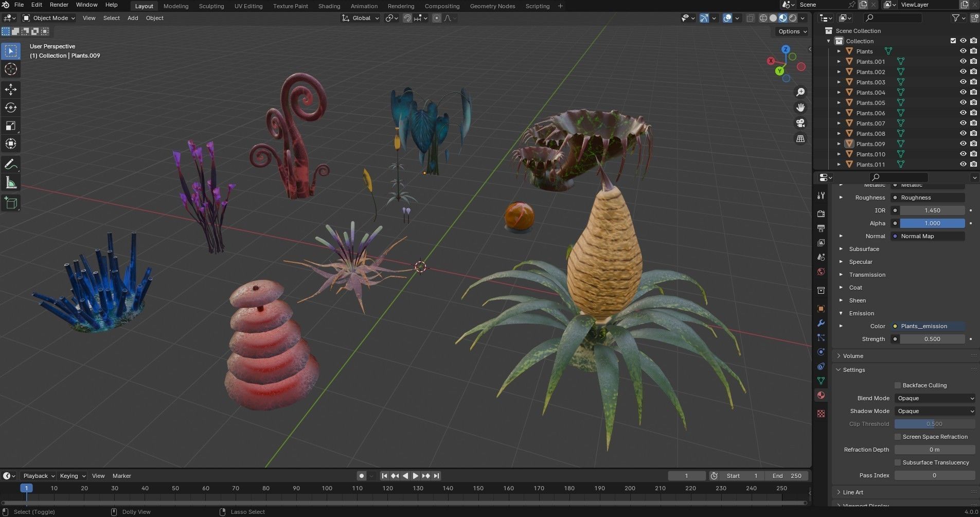Viewport: 980px width, 517px height.
Task: Open the Add menu in viewport header
Action: point(133,18)
